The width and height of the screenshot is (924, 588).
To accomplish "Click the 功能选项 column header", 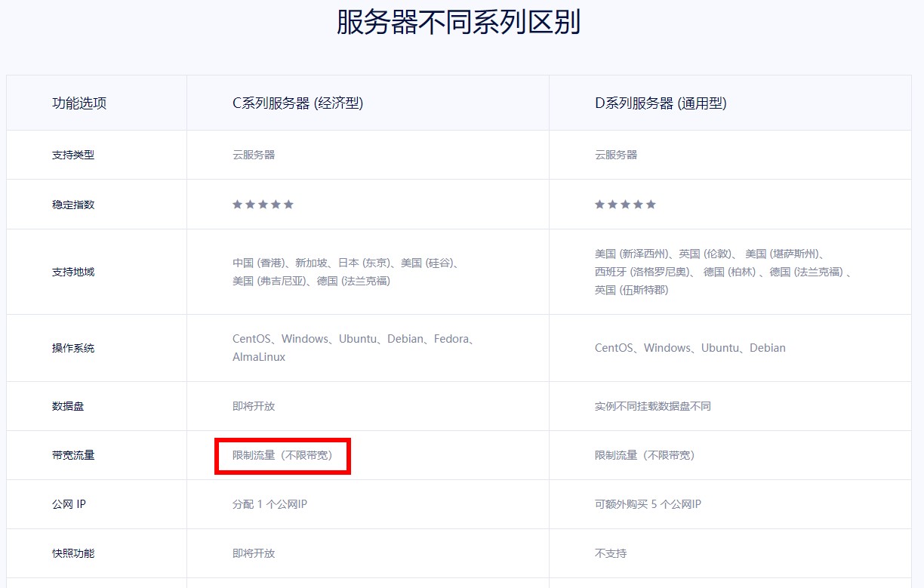I will point(79,103).
